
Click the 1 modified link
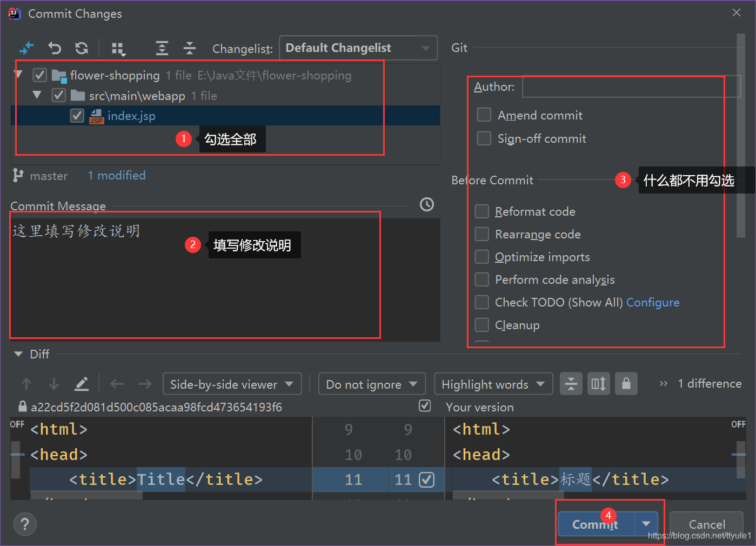(117, 175)
